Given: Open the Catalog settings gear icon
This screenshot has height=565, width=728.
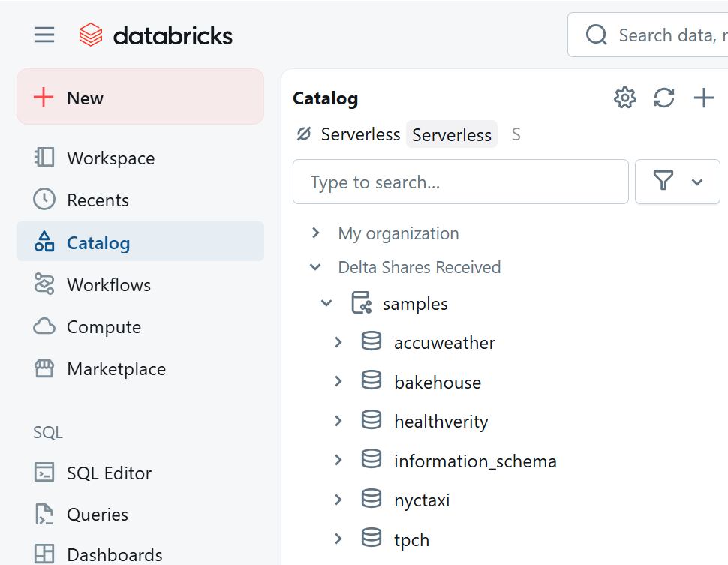Looking at the screenshot, I should [x=624, y=98].
